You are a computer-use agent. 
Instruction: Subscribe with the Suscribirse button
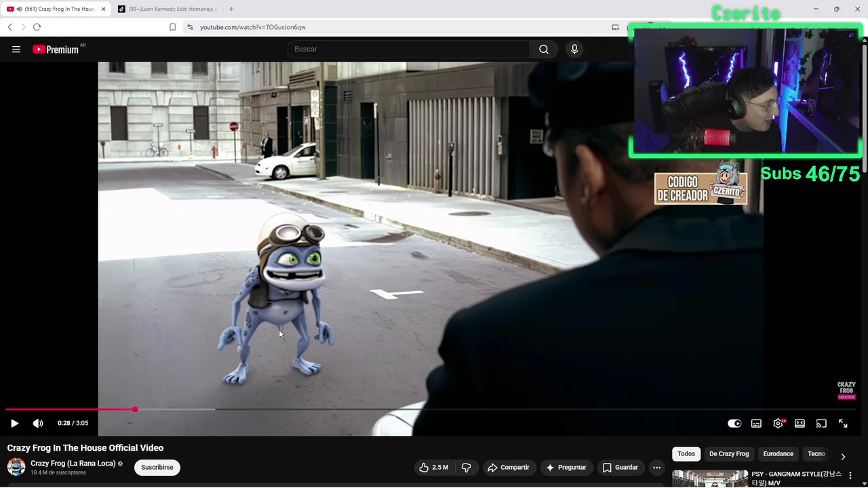[157, 467]
